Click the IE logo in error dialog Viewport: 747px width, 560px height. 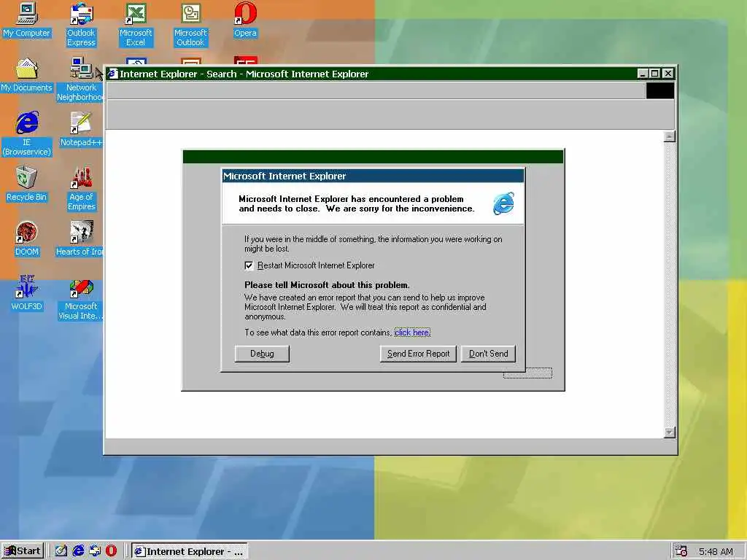coord(503,203)
